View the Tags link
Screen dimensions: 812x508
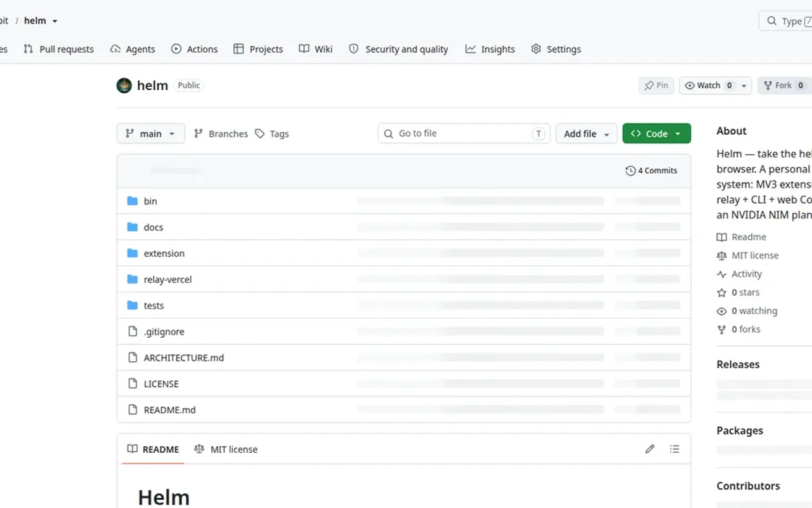pyautogui.click(x=272, y=133)
